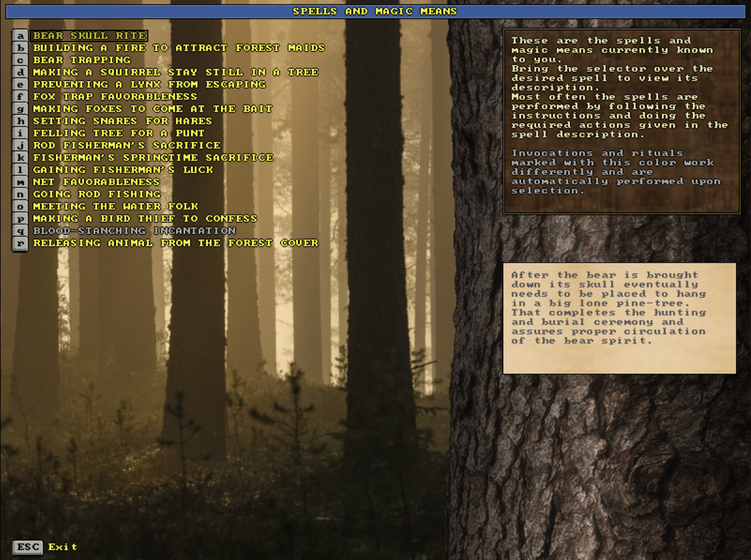The height and width of the screenshot is (560, 751).
Task: Select Making a Bird Thief to Confess
Action: (x=145, y=219)
